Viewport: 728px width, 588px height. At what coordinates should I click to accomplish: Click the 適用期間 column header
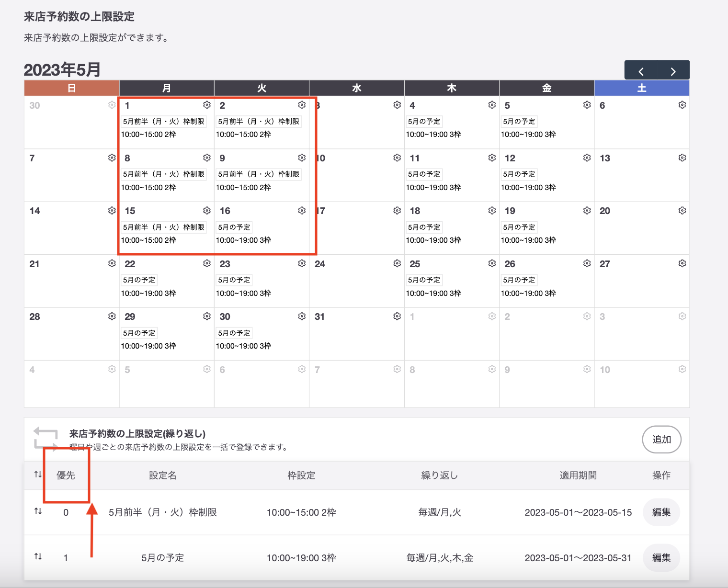click(x=578, y=475)
